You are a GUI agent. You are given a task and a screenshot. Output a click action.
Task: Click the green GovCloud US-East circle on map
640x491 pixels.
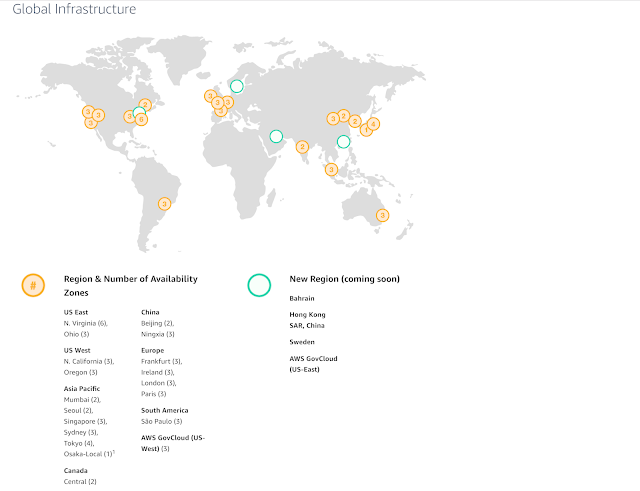[139, 112]
